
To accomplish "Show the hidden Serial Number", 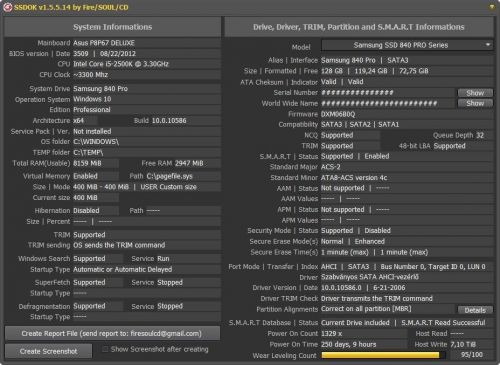I will coord(475,93).
